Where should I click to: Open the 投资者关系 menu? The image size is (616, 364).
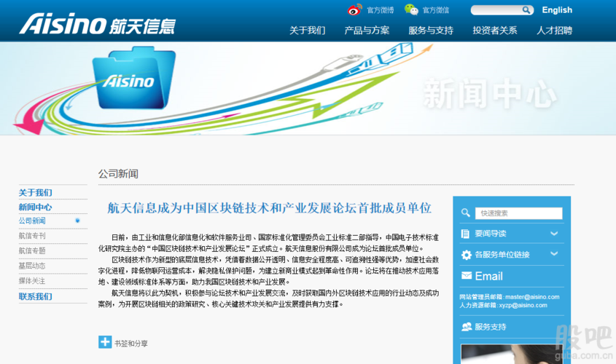tap(494, 31)
